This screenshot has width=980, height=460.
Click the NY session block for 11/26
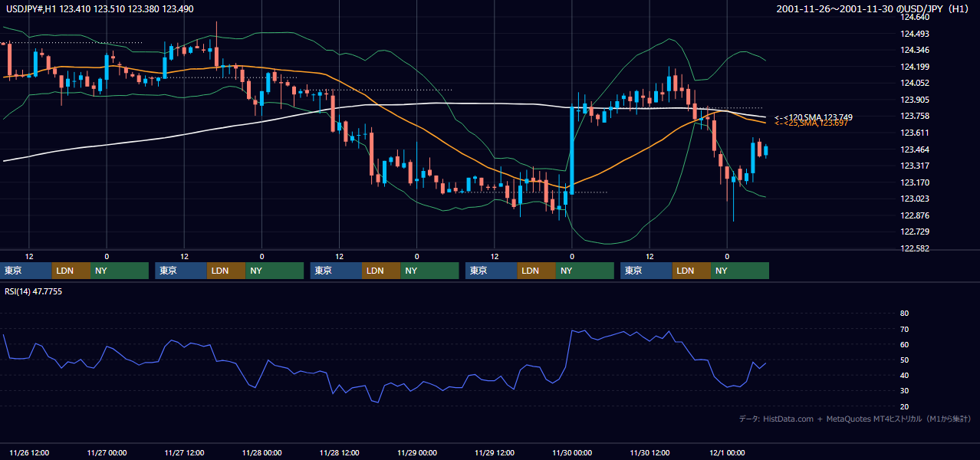[120, 271]
